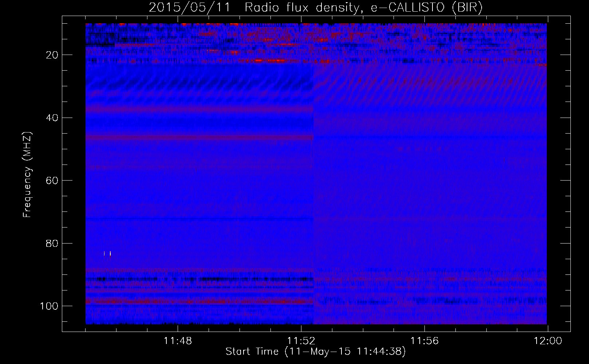589x364 pixels.
Task: Click the 'Frequency (MHZ)' axis label
Action: pyautogui.click(x=27, y=175)
